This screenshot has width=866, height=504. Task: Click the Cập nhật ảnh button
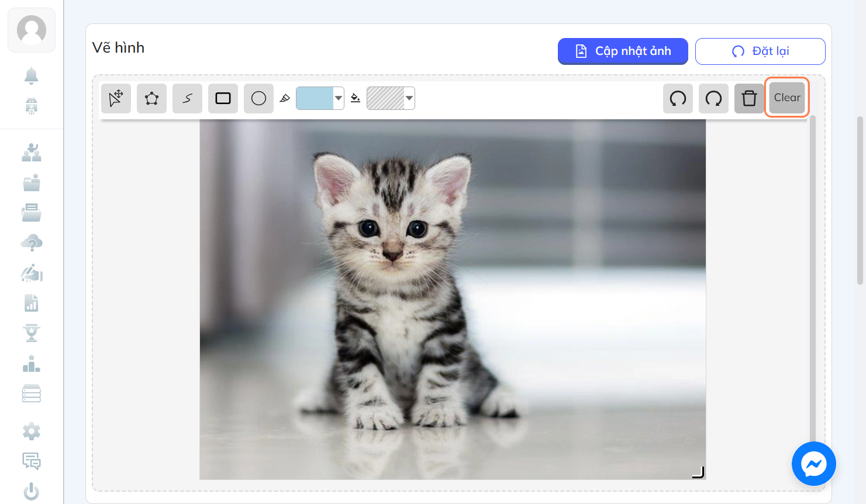(x=623, y=51)
